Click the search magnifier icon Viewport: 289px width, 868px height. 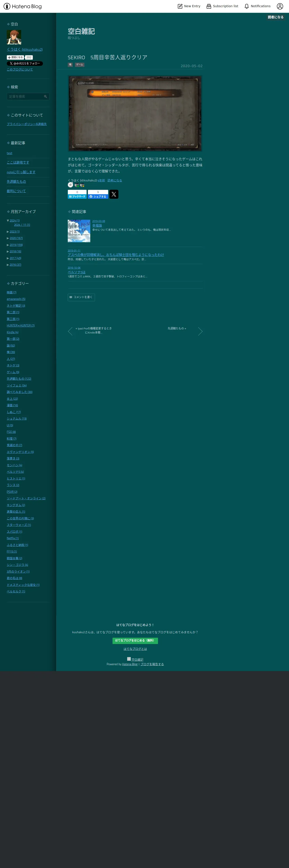click(x=45, y=96)
